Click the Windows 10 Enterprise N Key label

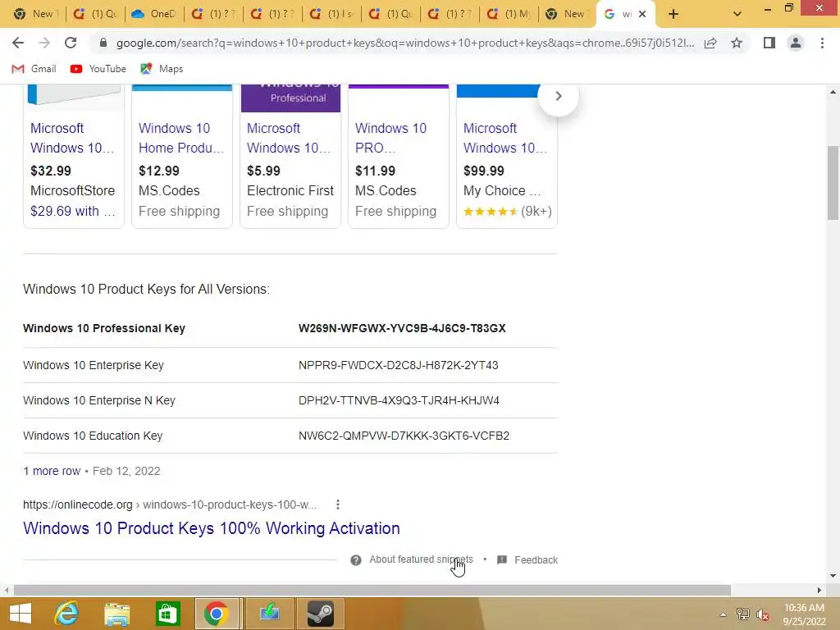[99, 400]
